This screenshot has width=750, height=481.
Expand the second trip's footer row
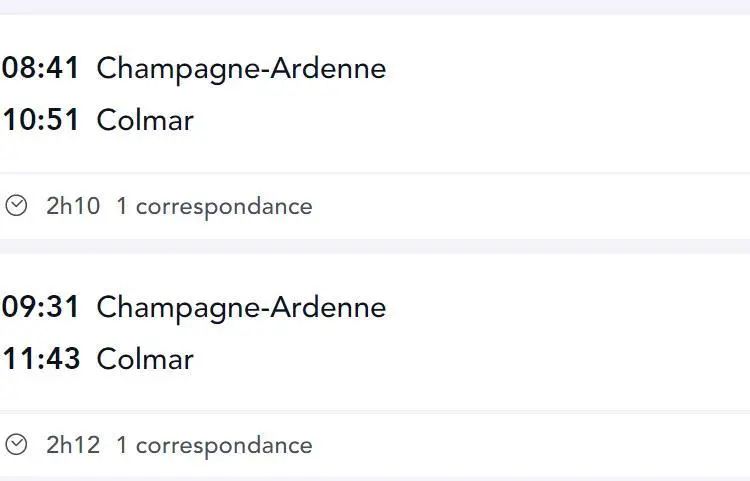375,445
